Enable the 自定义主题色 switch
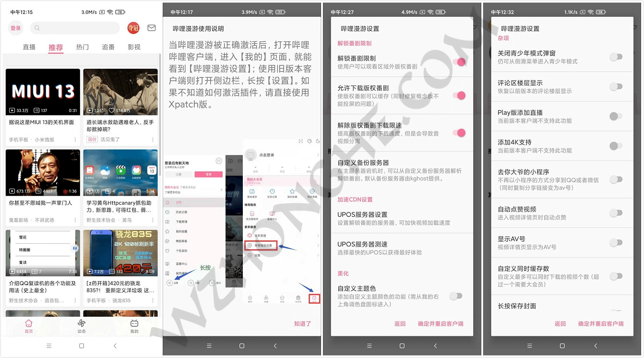Viewport: 644px width, 358px height. click(x=456, y=296)
